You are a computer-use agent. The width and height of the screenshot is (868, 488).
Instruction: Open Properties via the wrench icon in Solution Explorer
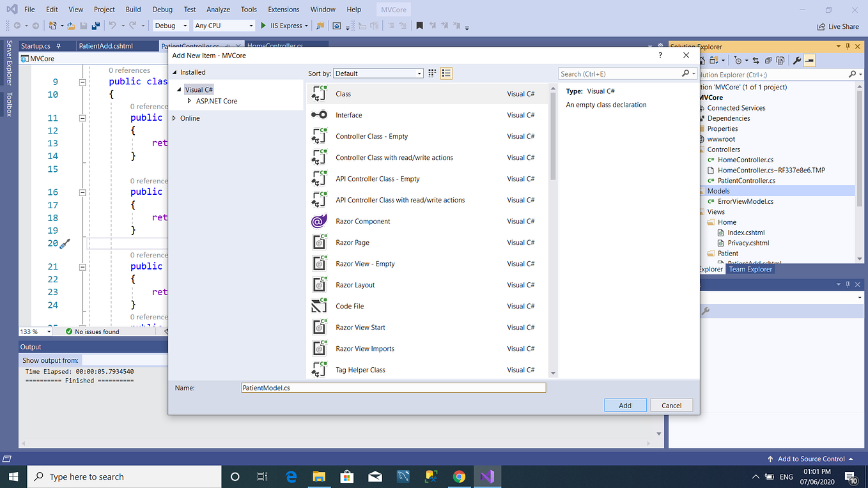tap(797, 60)
